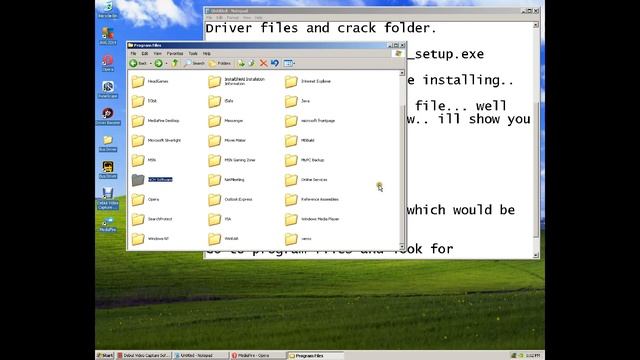Click the Notepad vertical scrollbar
The height and width of the screenshot is (360, 640).
pos(536,140)
